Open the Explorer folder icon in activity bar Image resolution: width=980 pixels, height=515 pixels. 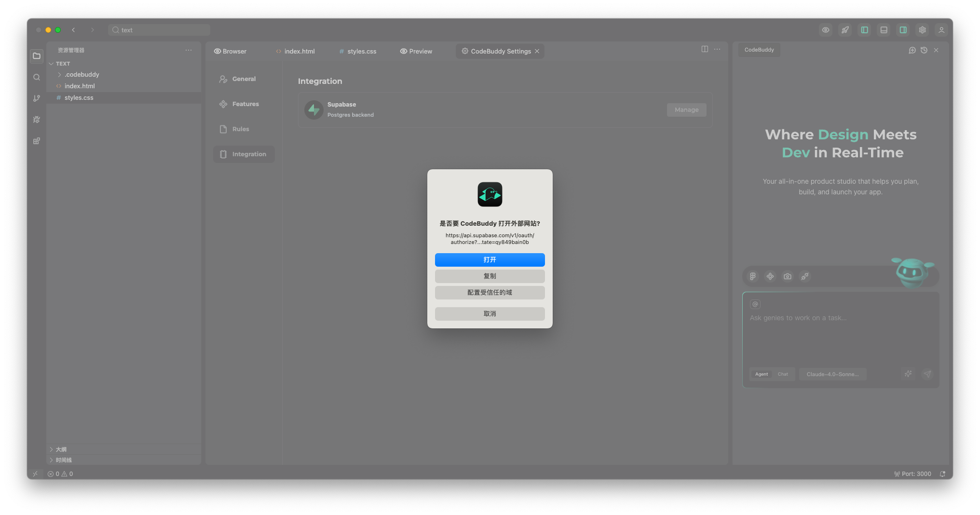[x=37, y=56]
